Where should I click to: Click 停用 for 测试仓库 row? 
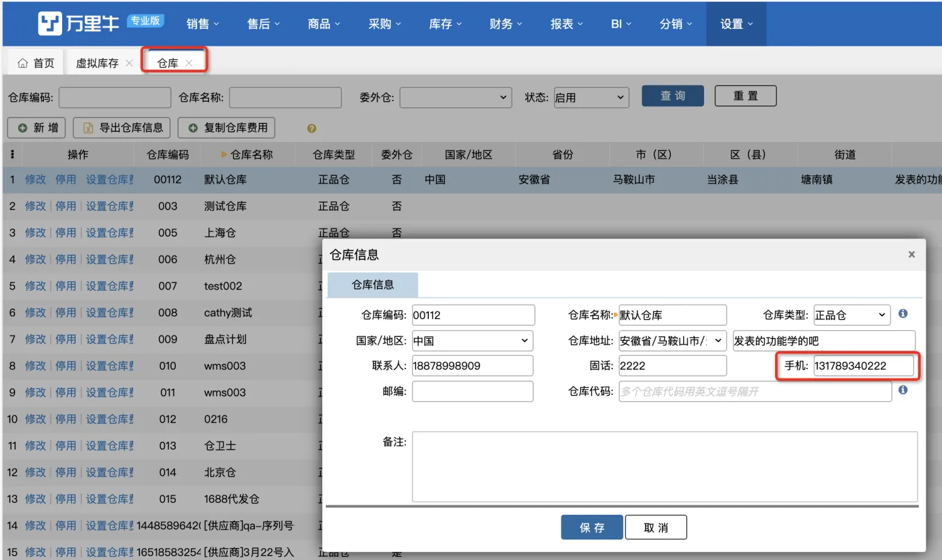(x=65, y=206)
